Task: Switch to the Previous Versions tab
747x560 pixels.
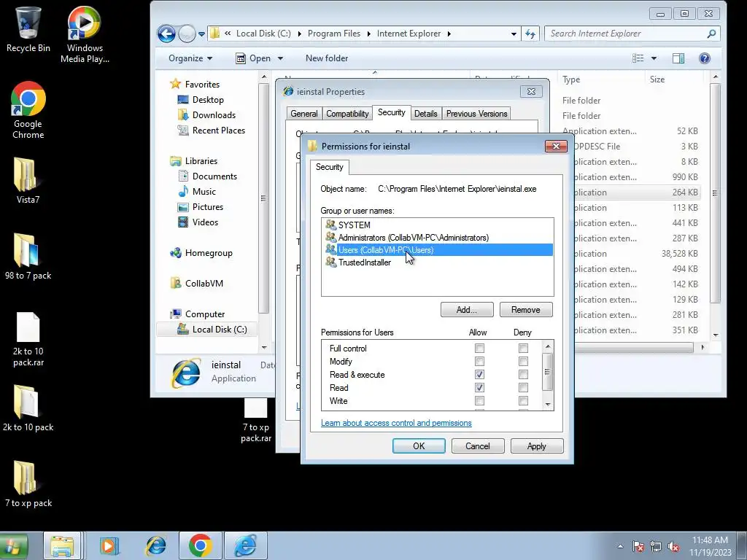Action: 476,114
